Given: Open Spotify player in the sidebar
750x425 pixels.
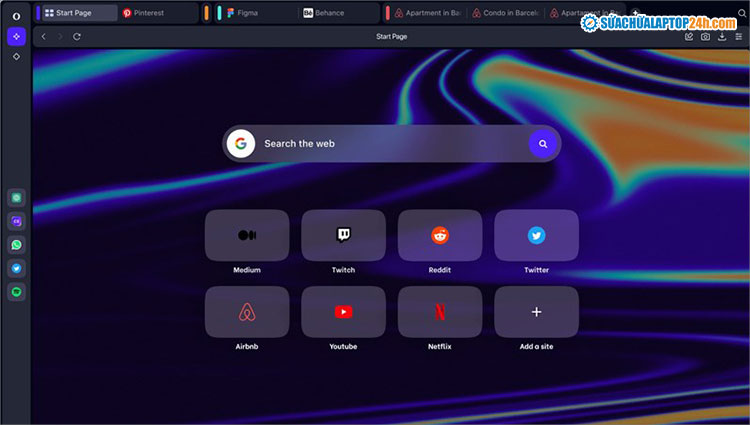Looking at the screenshot, I should [x=16, y=292].
